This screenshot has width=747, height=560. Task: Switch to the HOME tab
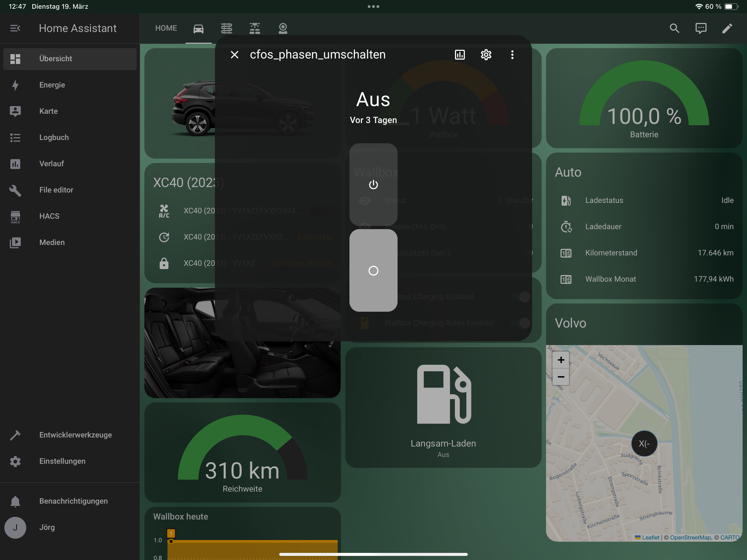pos(166,28)
